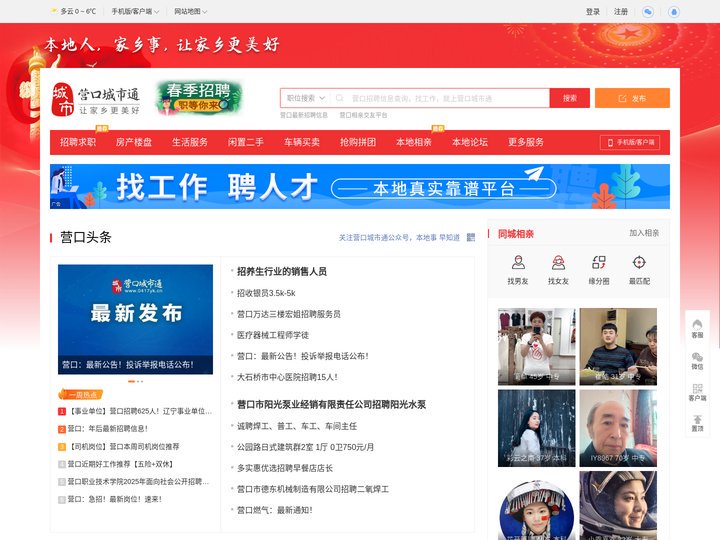
Task: Expand the 职位搜索 search type dropdown
Action: tap(305, 98)
